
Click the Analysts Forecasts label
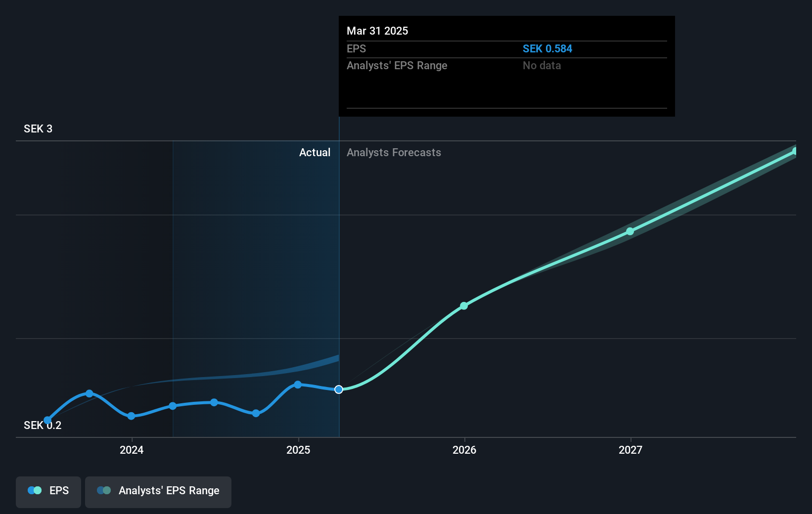point(394,152)
